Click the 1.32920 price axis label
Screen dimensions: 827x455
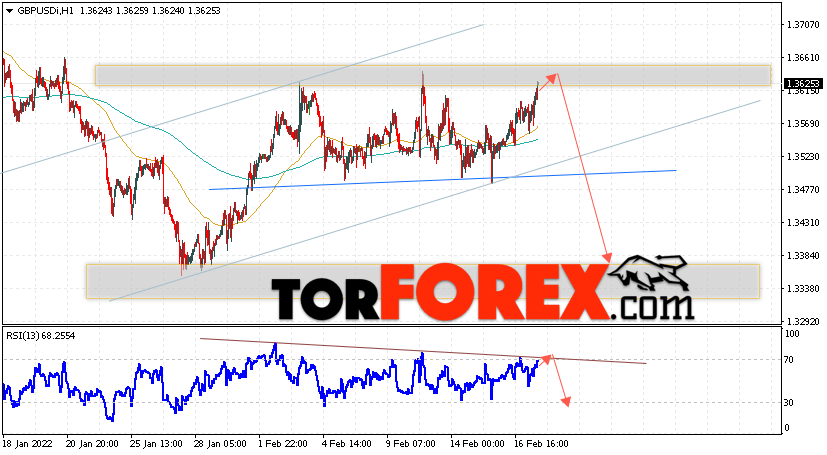pos(803,321)
